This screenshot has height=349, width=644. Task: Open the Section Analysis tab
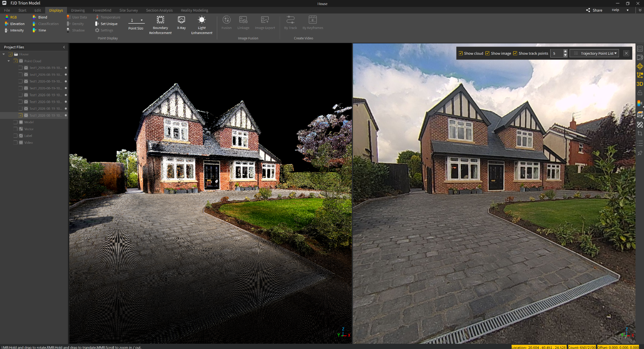(159, 10)
